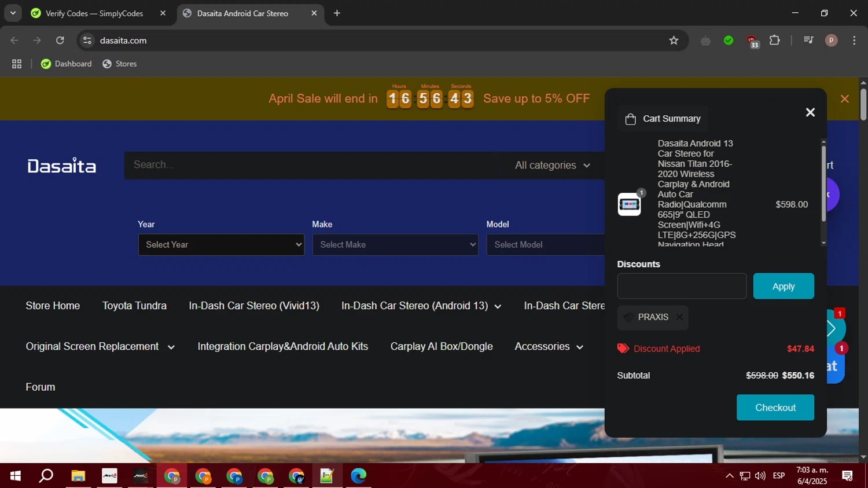The image size is (868, 488).
Task: Open the Forum link
Action: pos(41,387)
